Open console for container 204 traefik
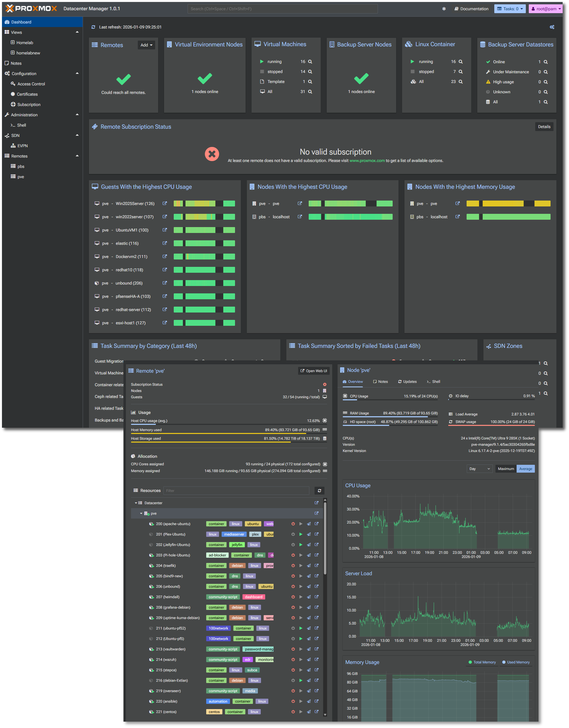The width and height of the screenshot is (569, 728). 309,565
